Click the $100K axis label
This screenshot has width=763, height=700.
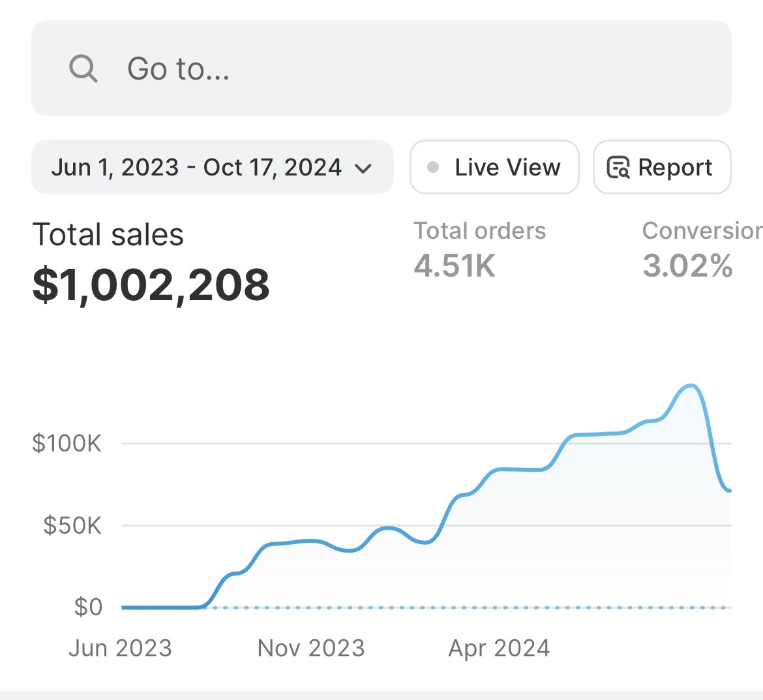click(67, 444)
